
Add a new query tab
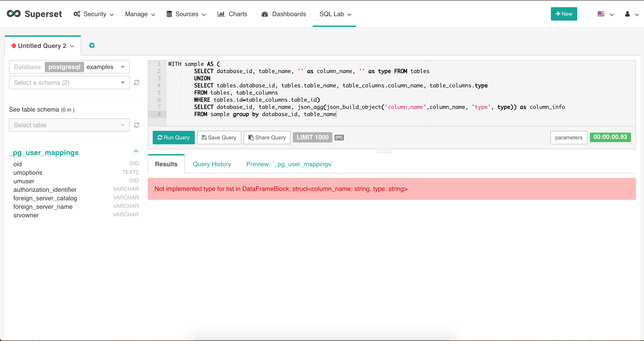[92, 45]
